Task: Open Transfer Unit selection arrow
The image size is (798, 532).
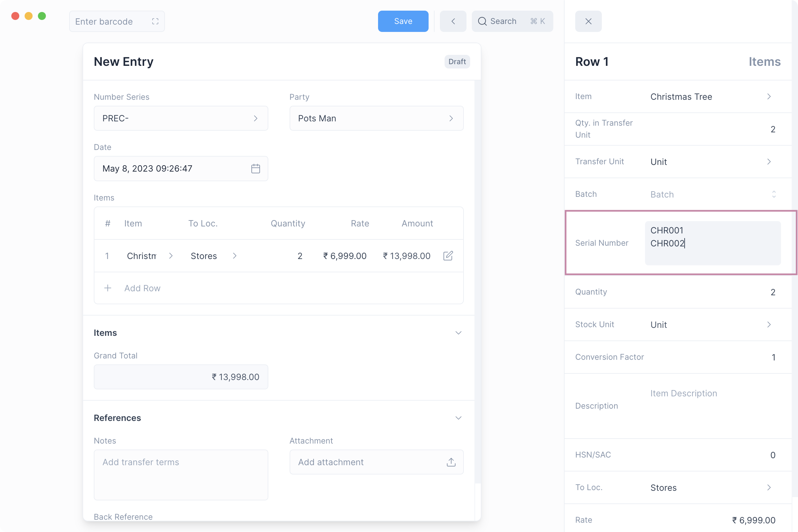Action: coord(769,162)
